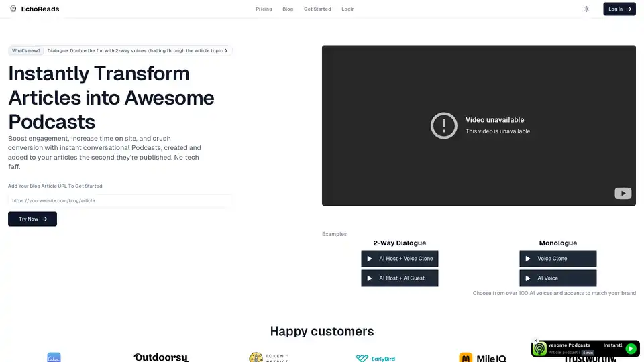The height and width of the screenshot is (362, 644).
Task: Click the Outdoorsy customer logo
Action: point(161,357)
